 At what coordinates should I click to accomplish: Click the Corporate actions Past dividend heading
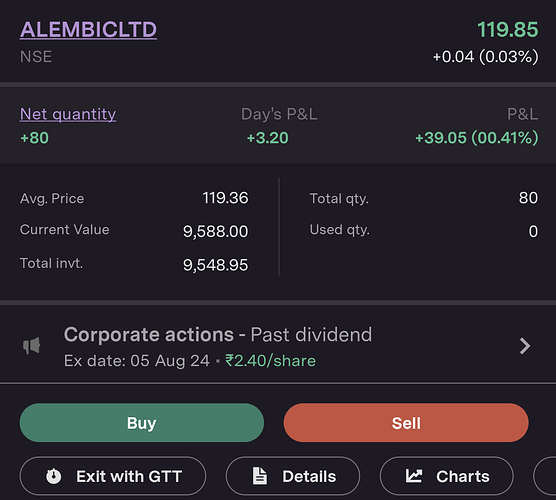click(x=218, y=334)
